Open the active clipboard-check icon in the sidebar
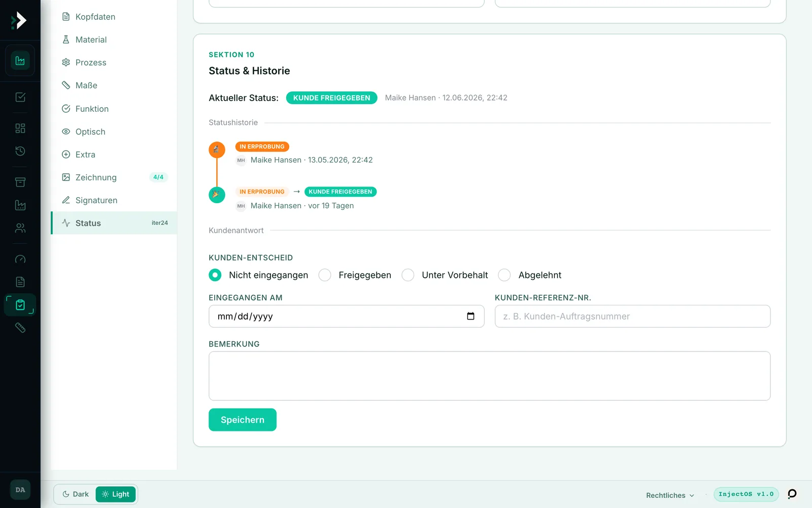This screenshot has width=812, height=508. (x=20, y=305)
